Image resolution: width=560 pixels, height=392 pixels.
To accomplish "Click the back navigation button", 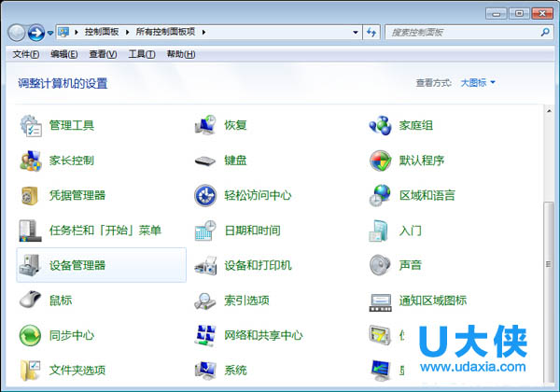I will [x=17, y=33].
